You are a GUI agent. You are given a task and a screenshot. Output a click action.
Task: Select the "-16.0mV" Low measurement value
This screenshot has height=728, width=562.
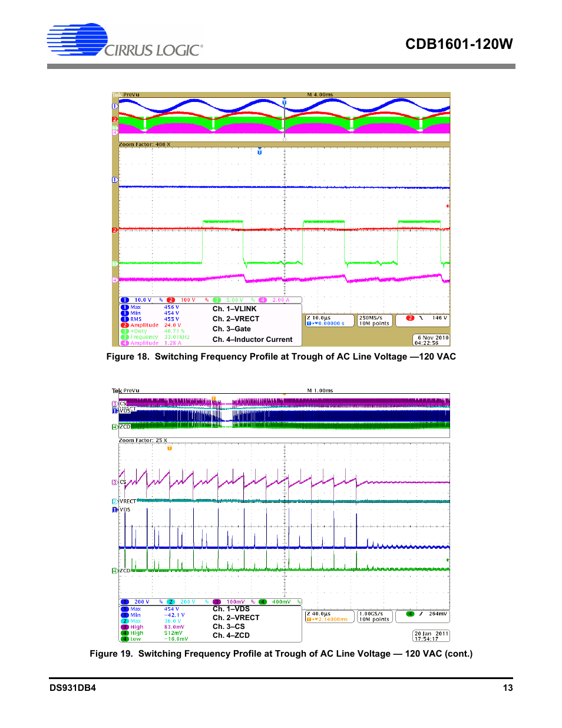176,639
